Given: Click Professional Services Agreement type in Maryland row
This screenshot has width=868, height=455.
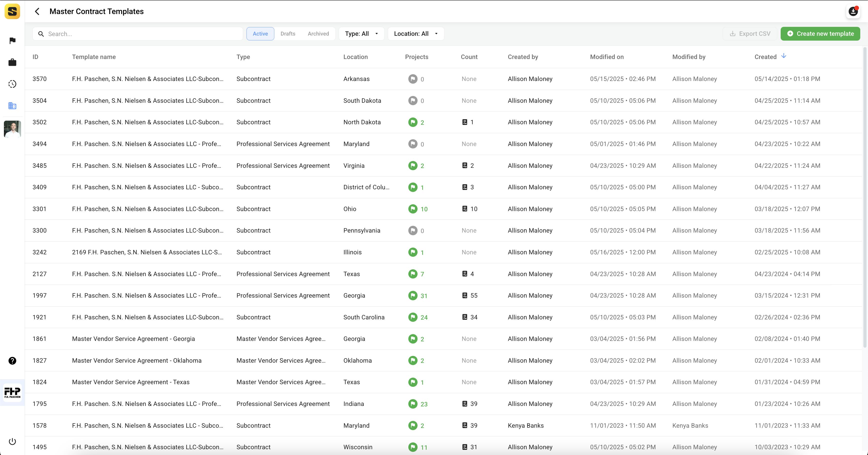Looking at the screenshot, I should pyautogui.click(x=283, y=144).
